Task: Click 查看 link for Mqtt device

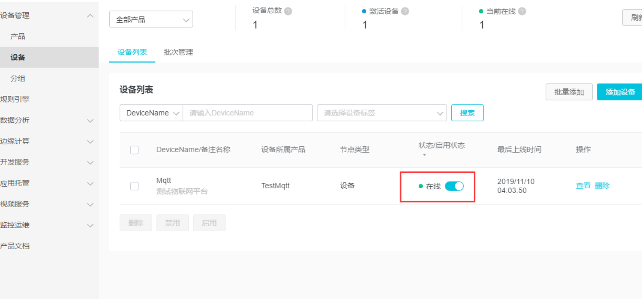Action: pyautogui.click(x=583, y=186)
